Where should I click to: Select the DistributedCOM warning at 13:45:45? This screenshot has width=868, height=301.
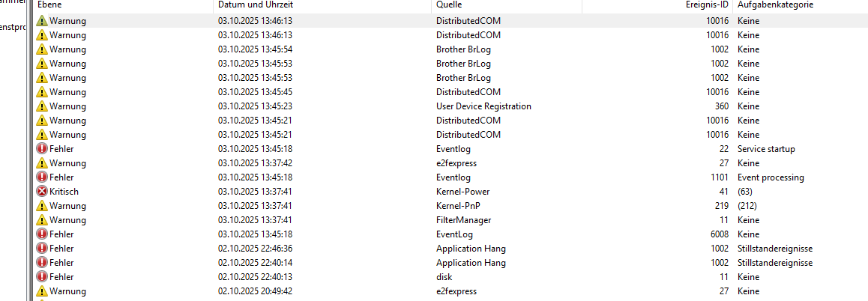pos(468,92)
